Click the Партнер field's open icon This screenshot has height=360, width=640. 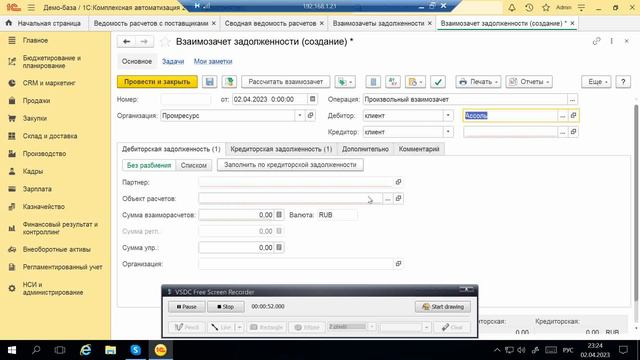[x=398, y=182]
